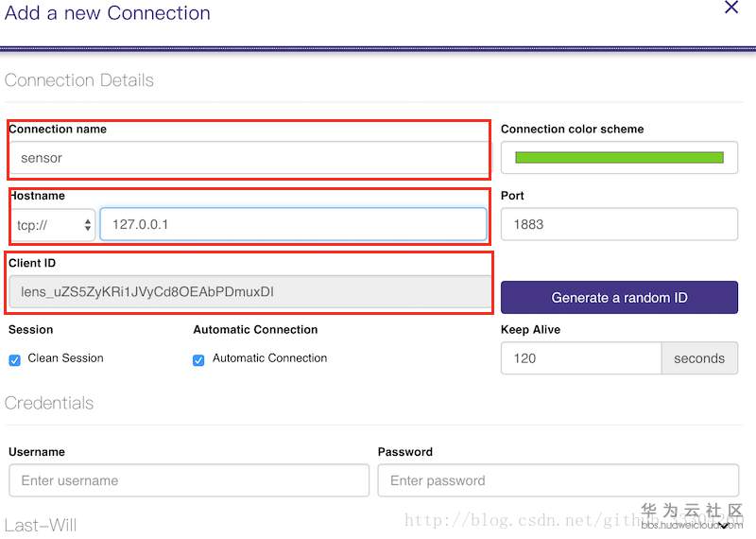Expand the Last-Will section chevron
The width and height of the screenshot is (756, 539).
pyautogui.click(x=725, y=526)
